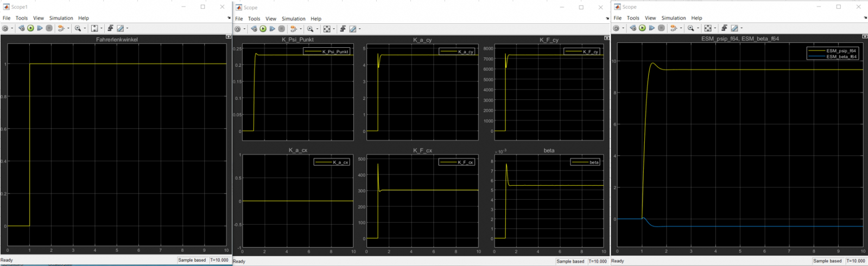Expand the configuration gear dropdown in the ESM_psip_f64 scope
868x266 pixels.
(x=624, y=29)
